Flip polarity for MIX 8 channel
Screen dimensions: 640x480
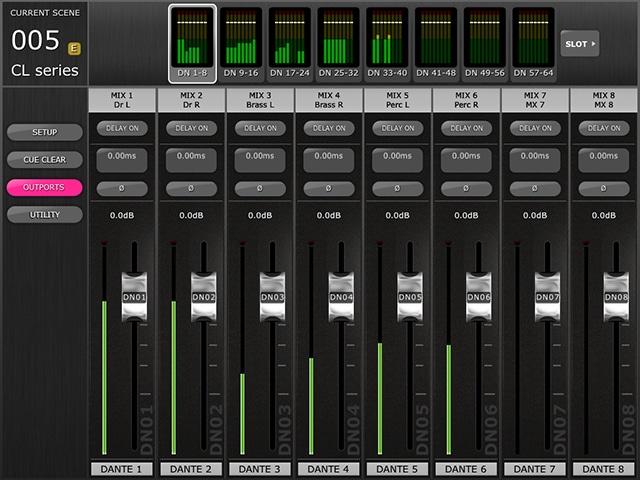tap(603, 188)
